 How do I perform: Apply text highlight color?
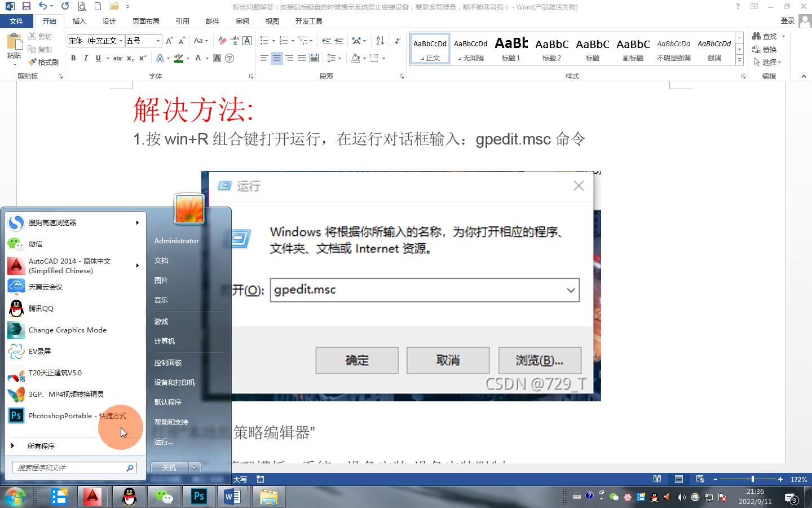178,58
